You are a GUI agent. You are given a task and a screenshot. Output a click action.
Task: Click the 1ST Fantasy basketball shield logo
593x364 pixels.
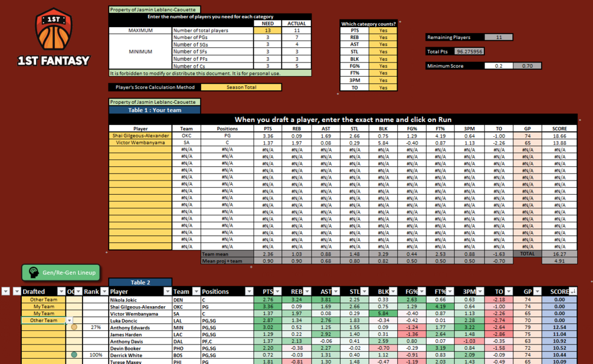(54, 29)
